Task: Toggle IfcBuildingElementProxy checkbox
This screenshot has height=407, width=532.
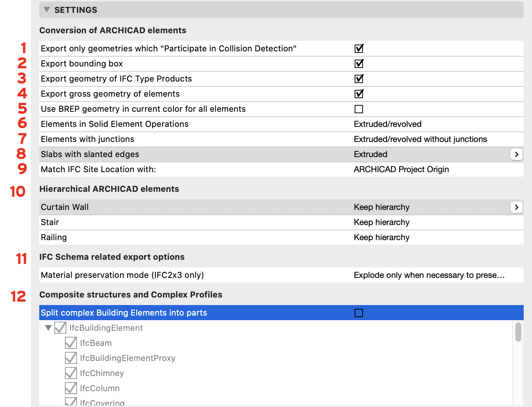Action: [x=71, y=358]
